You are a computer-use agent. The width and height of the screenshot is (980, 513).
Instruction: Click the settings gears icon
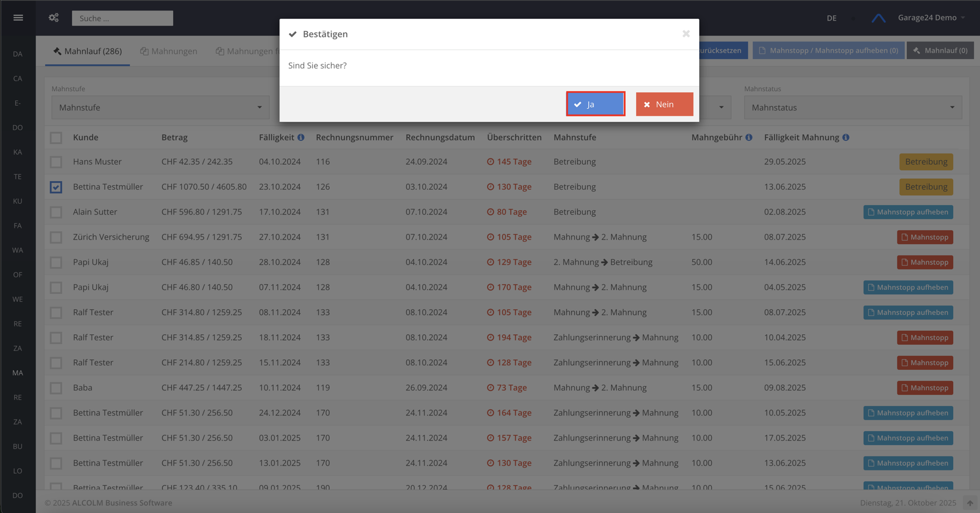(x=54, y=18)
